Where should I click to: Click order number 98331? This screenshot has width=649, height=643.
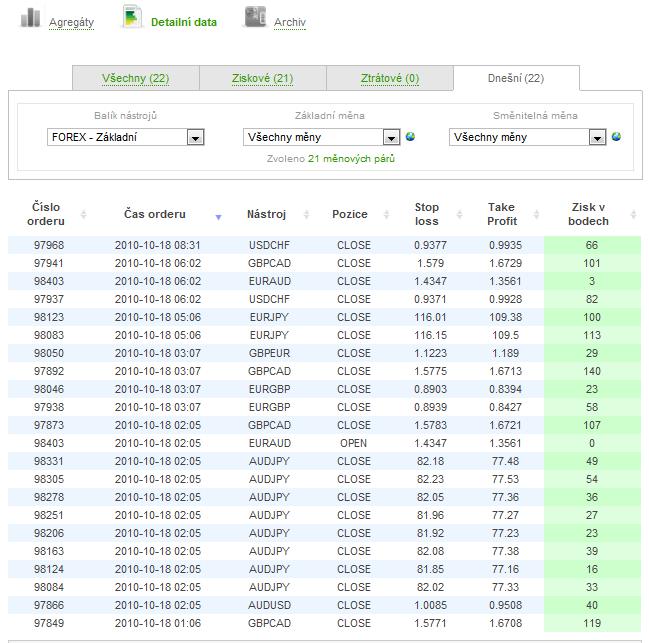tap(49, 461)
